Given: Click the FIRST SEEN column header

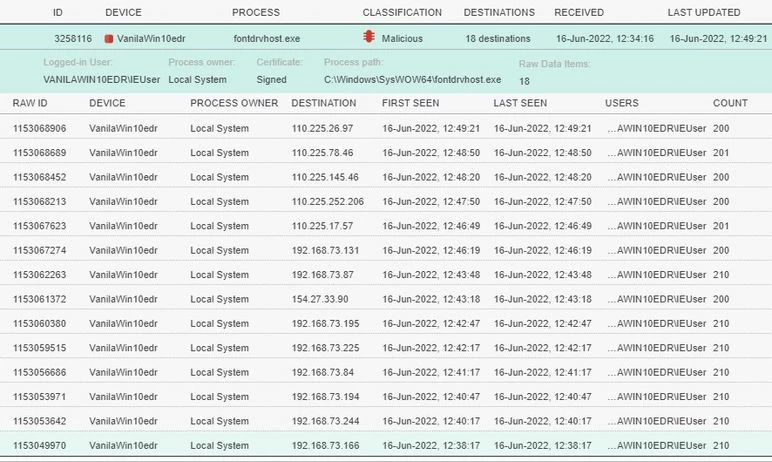Looking at the screenshot, I should [x=410, y=103].
